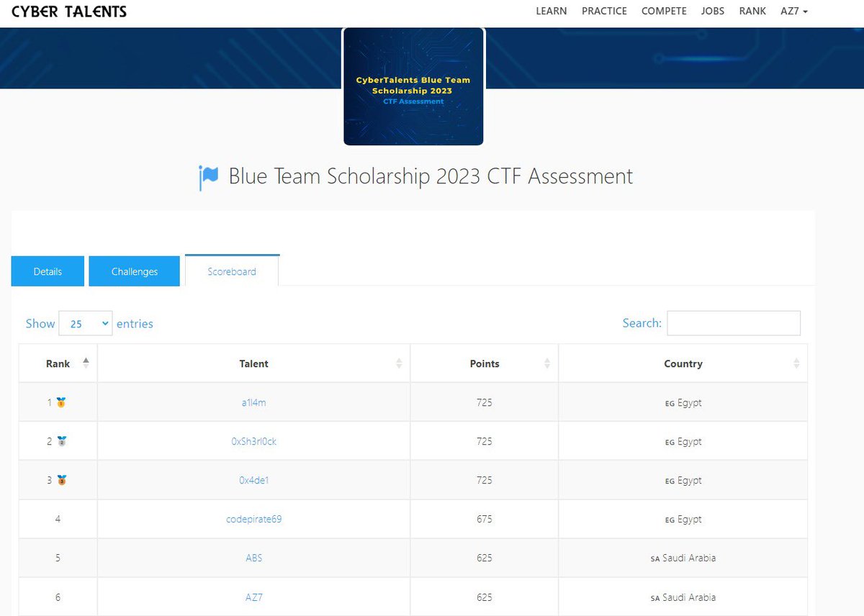The height and width of the screenshot is (616, 864).
Task: Open the JOBS menu item
Action: 713,11
